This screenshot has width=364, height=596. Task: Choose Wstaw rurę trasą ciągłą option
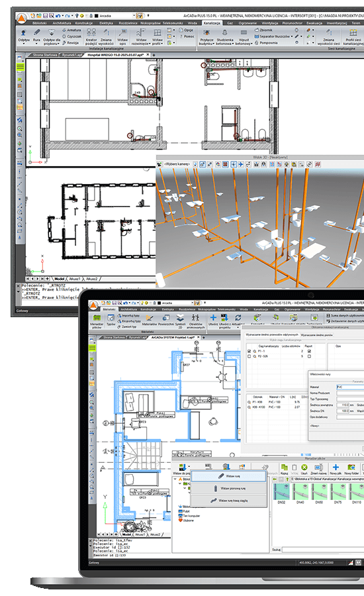click(228, 501)
